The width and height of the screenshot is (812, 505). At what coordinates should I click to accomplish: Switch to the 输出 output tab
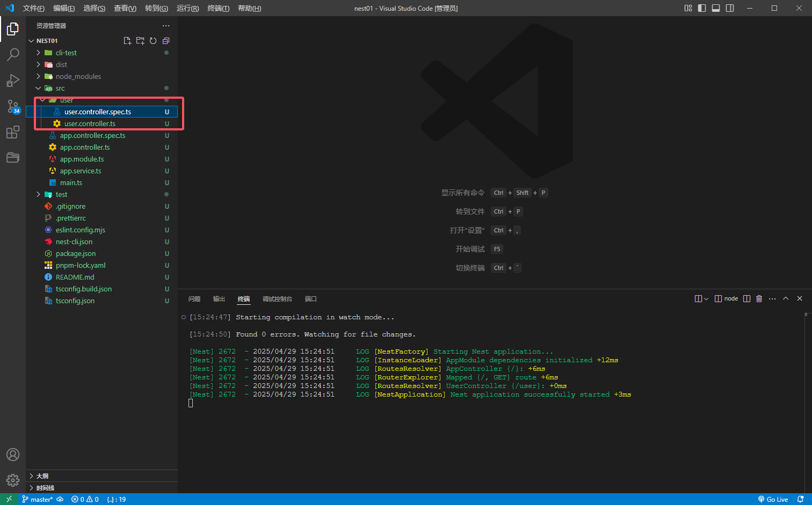219,299
